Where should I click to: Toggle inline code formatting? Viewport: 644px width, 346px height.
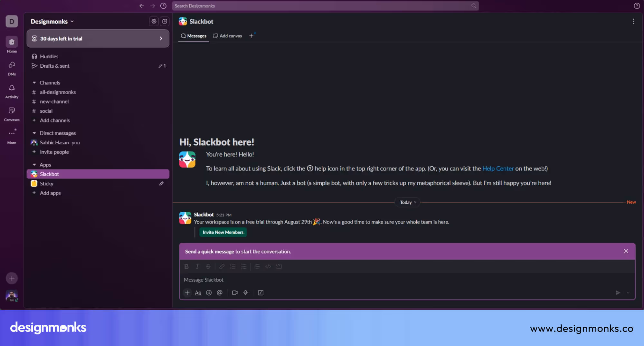click(268, 266)
